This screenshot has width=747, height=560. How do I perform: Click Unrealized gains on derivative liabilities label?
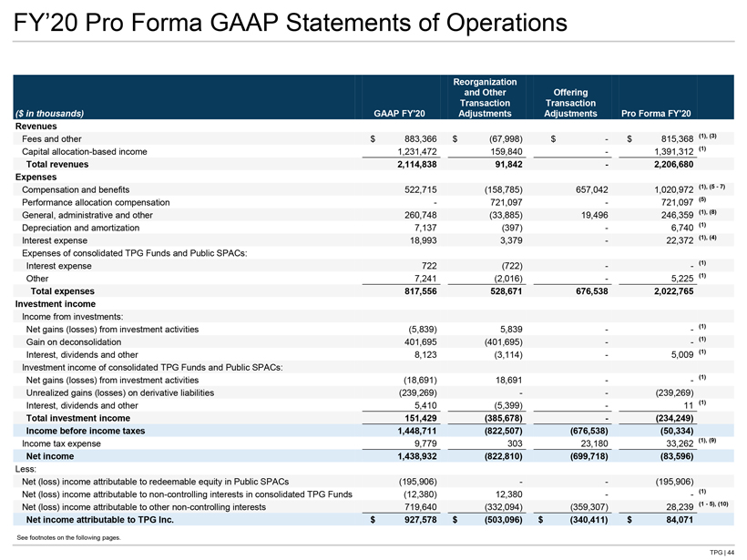(x=120, y=392)
